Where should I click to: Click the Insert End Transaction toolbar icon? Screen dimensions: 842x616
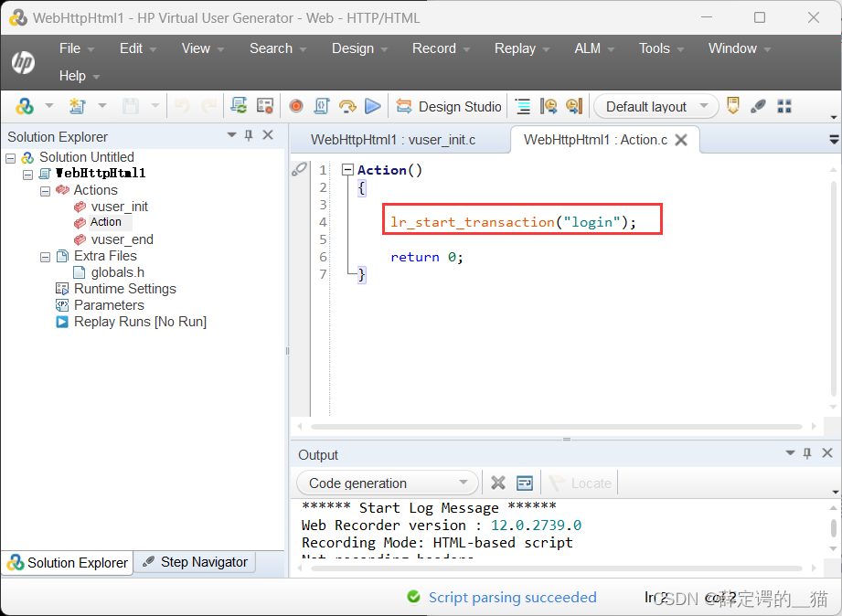click(574, 106)
